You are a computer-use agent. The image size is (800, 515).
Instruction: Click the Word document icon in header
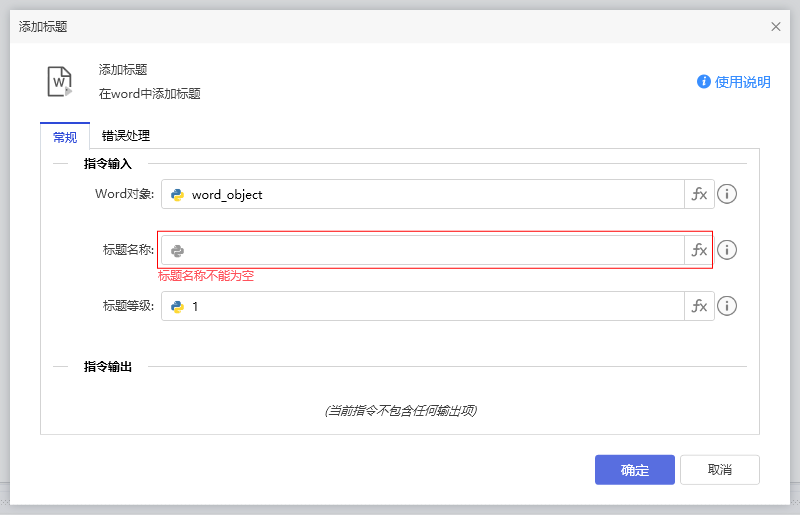click(60, 81)
